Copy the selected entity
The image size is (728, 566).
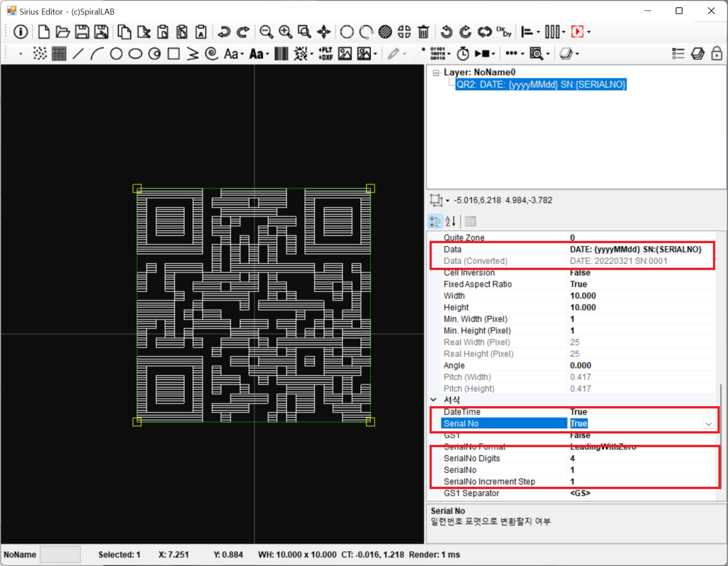pos(124,32)
